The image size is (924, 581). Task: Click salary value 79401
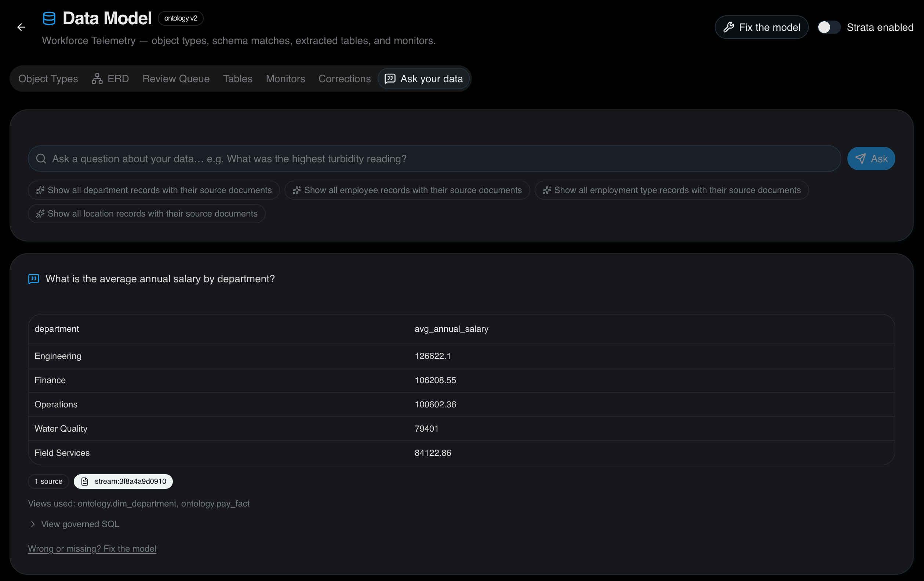point(426,429)
